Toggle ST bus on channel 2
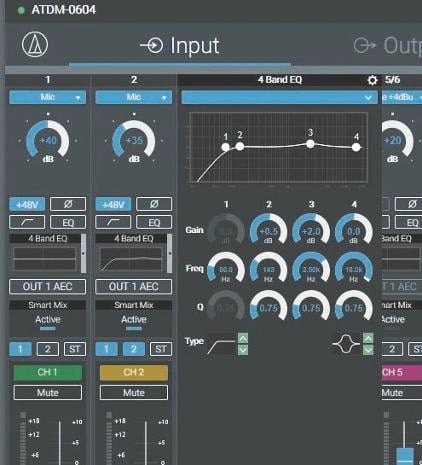 [x=161, y=349]
